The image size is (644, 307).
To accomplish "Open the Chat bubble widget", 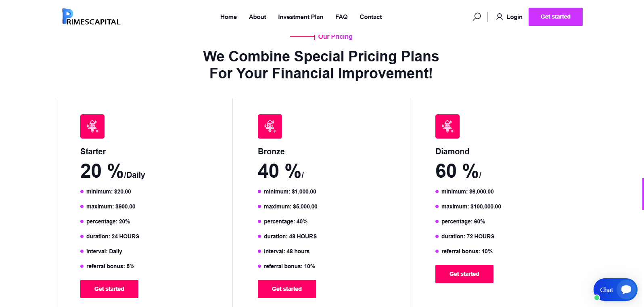I will click(615, 290).
